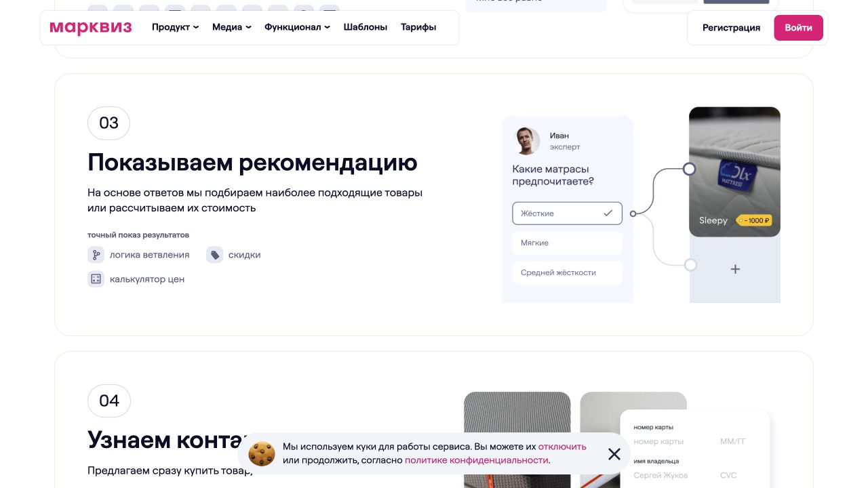
Task: Click the upper connector node at the mattress card
Action: [689, 169]
